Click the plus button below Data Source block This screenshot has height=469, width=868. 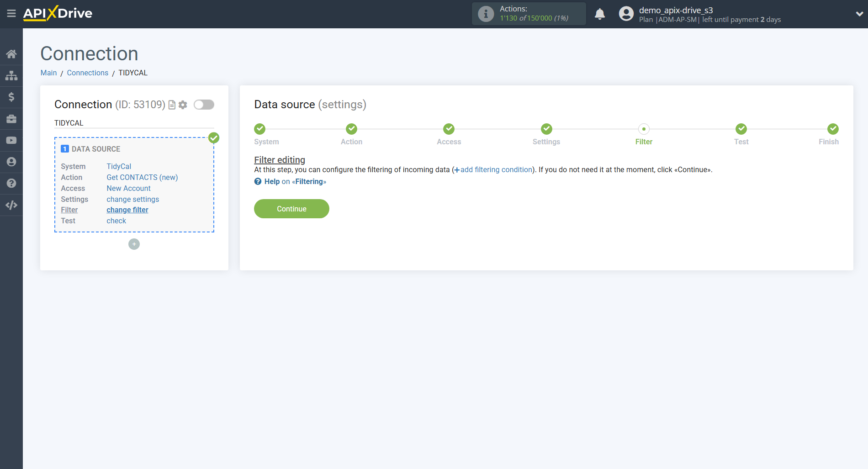(x=134, y=244)
